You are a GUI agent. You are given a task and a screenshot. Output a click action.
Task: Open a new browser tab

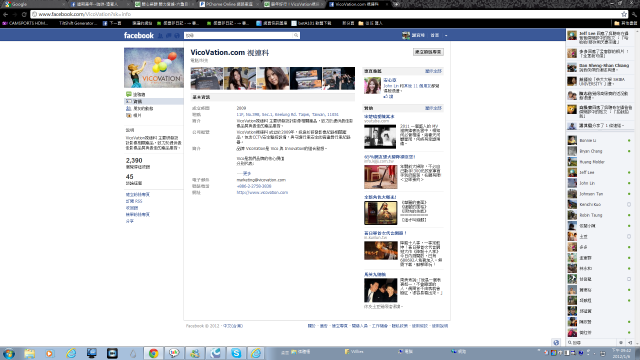pos(396,4)
